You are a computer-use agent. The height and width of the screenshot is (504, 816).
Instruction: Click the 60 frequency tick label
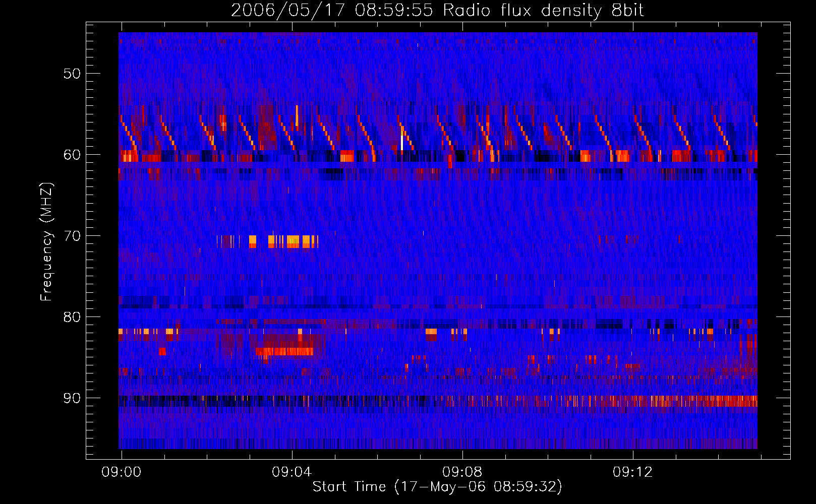pyautogui.click(x=72, y=155)
